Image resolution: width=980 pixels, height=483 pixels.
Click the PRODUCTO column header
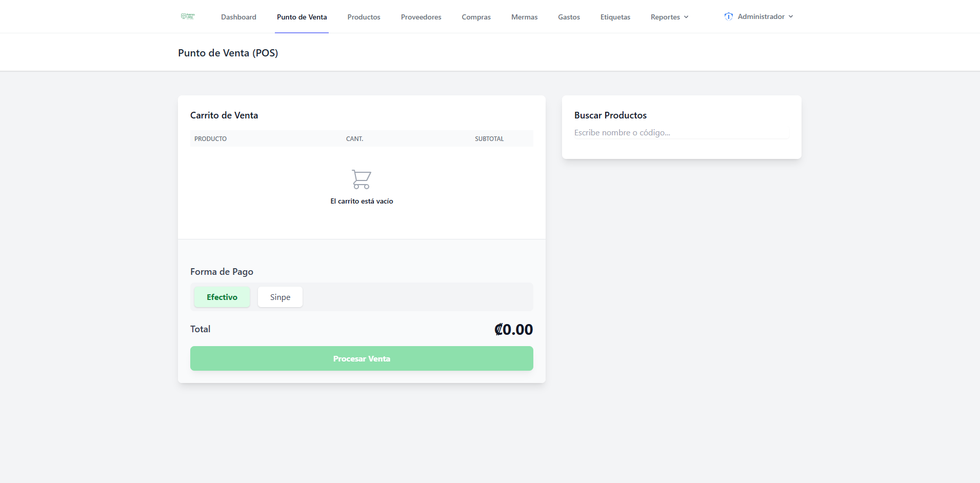coord(210,139)
